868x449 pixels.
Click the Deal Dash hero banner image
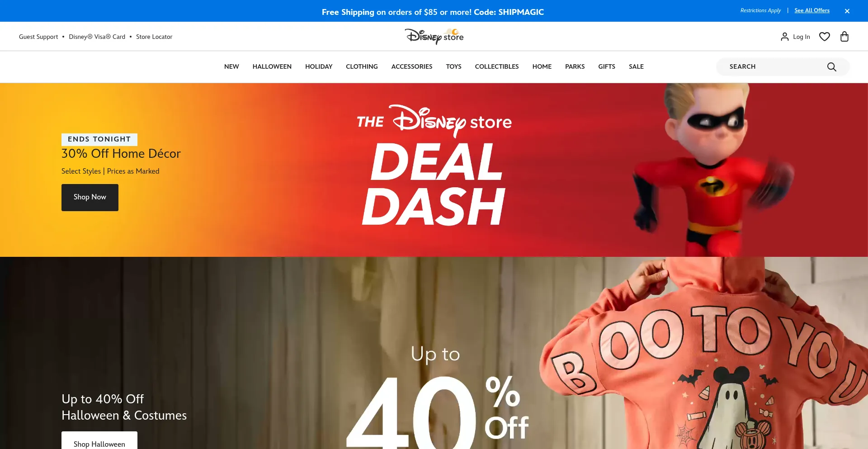coord(434,170)
